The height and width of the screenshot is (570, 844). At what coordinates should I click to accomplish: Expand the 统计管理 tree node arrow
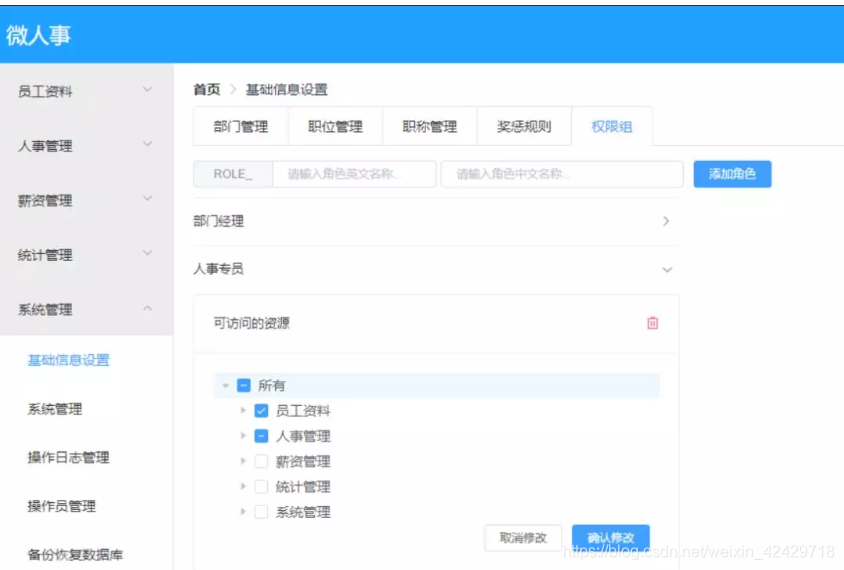click(243, 487)
